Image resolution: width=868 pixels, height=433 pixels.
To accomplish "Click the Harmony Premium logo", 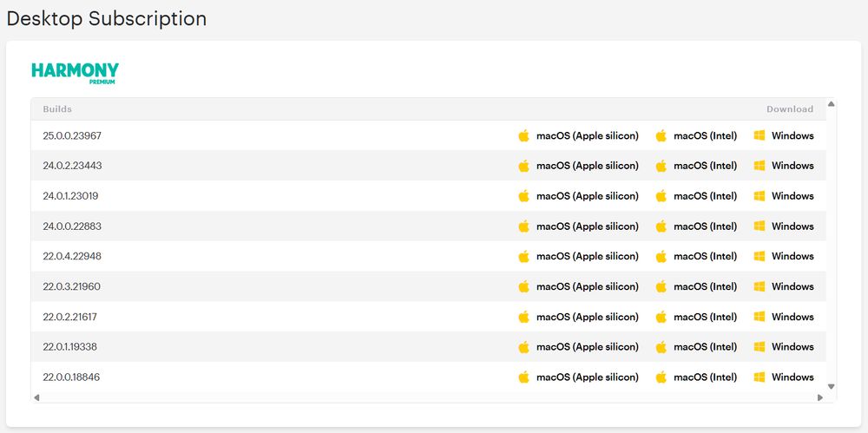I will pos(76,73).
